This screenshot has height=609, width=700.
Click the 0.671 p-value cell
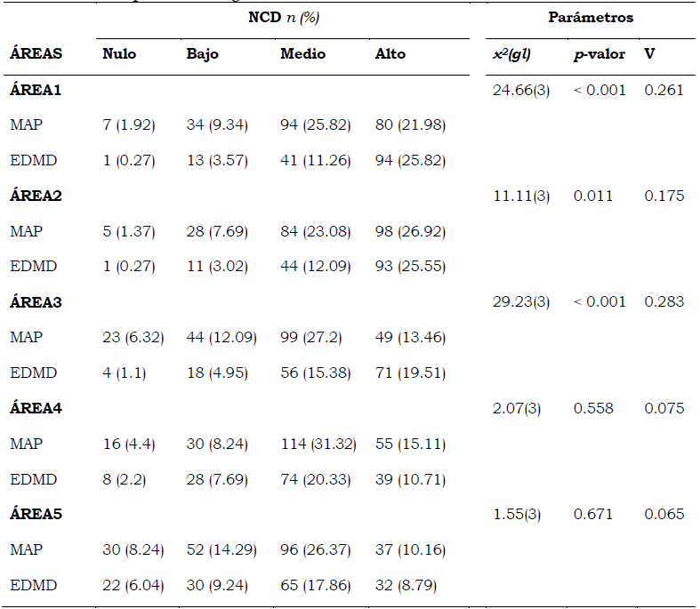pyautogui.click(x=593, y=515)
